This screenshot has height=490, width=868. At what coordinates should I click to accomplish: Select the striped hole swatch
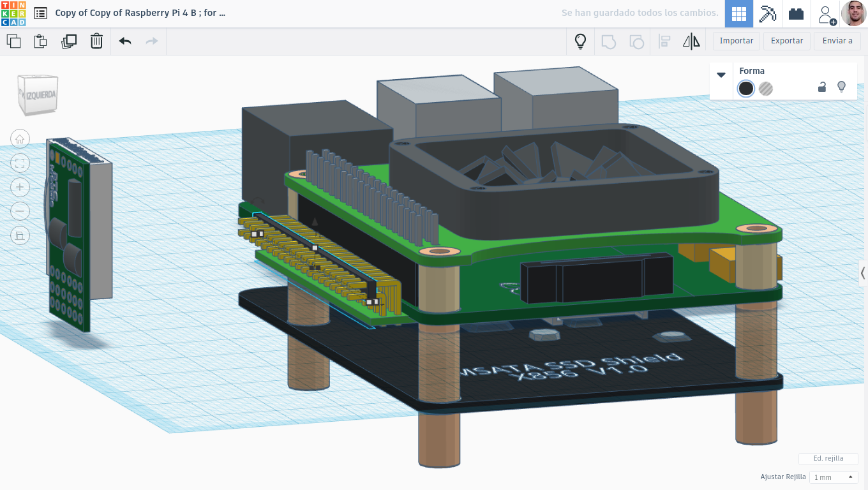[766, 89]
